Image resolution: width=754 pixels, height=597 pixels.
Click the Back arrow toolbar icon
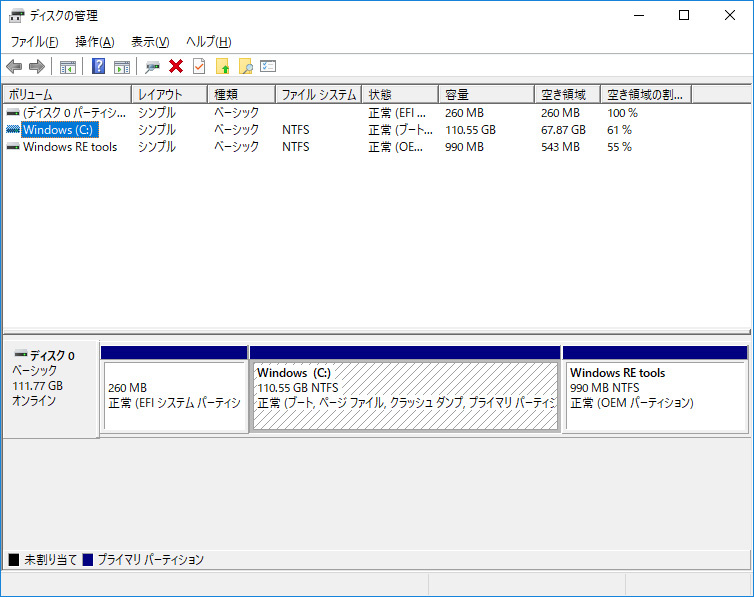(x=14, y=66)
